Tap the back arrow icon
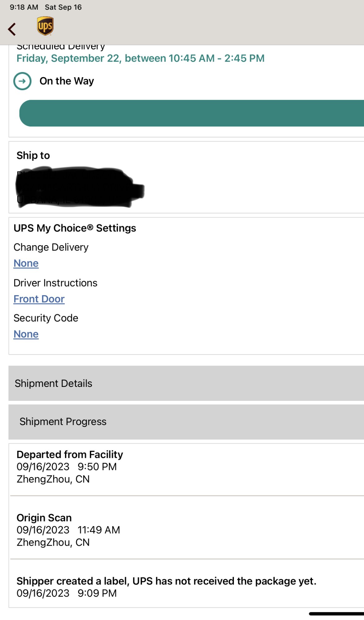Image resolution: width=364 pixels, height=620 pixels. tap(12, 29)
